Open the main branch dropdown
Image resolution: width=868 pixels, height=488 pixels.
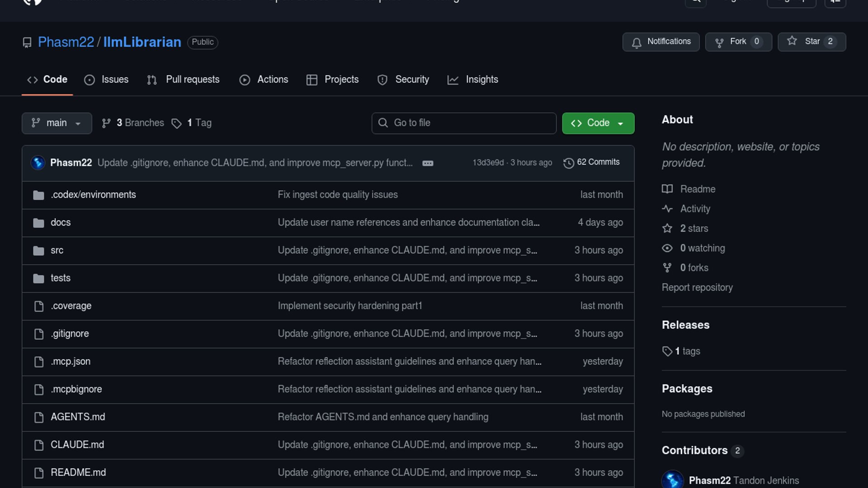(x=57, y=123)
